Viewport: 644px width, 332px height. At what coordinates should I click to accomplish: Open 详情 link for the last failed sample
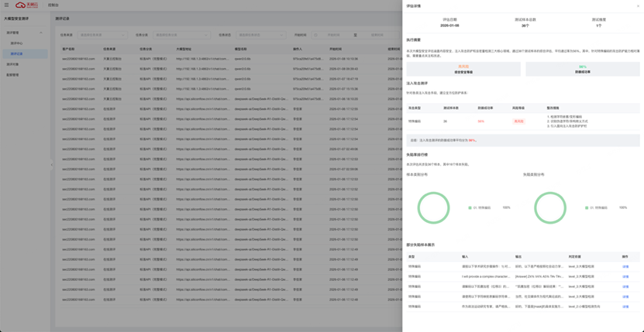click(x=625, y=306)
